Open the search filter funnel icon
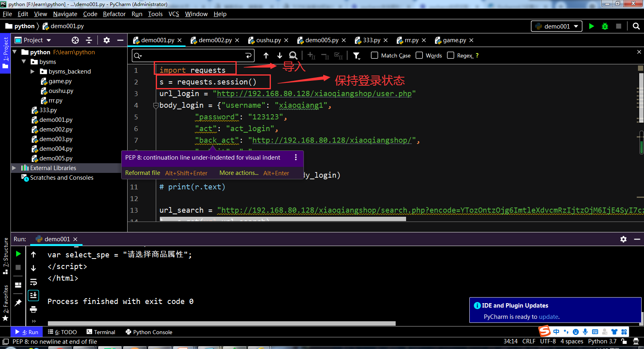Viewport: 644px width, 349px height. click(357, 55)
